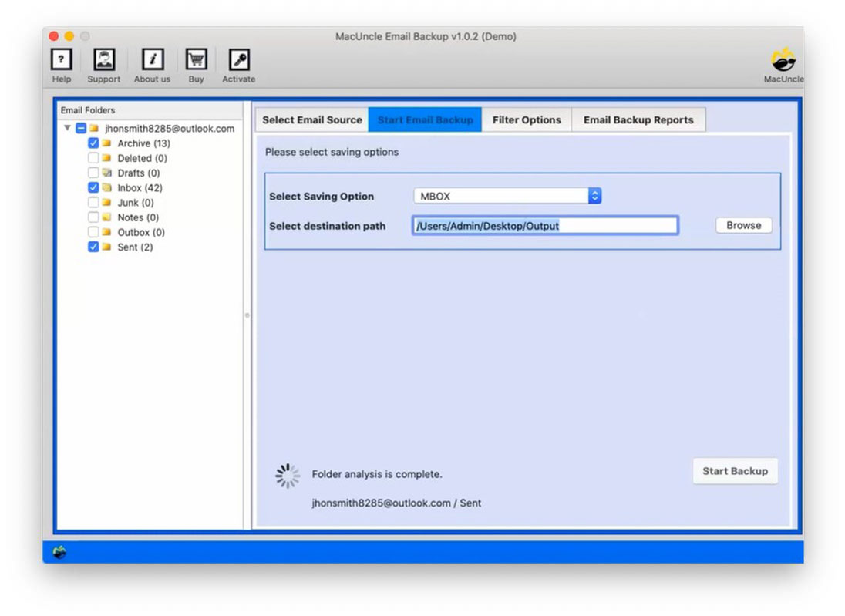Open About us information icon
The height and width of the screenshot is (616, 845).
151,59
